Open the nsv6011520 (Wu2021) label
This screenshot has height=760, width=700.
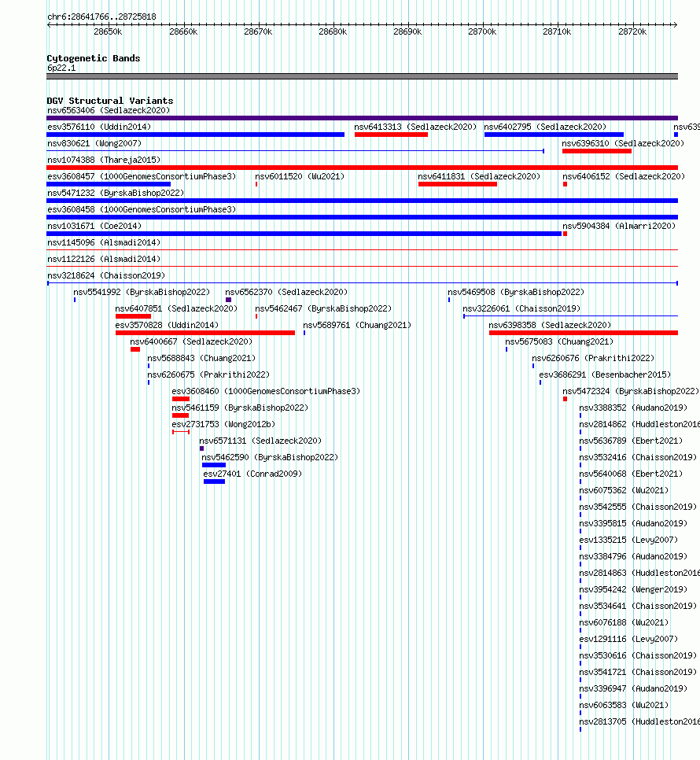click(x=300, y=176)
